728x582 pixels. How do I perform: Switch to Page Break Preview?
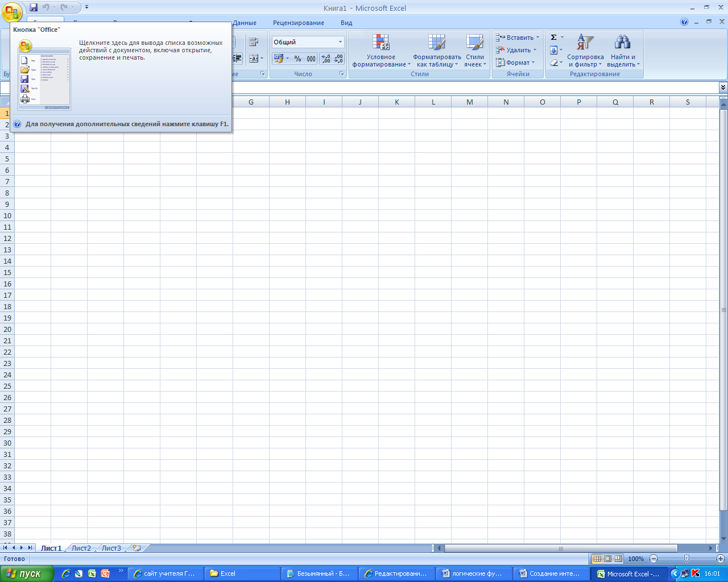pos(618,559)
